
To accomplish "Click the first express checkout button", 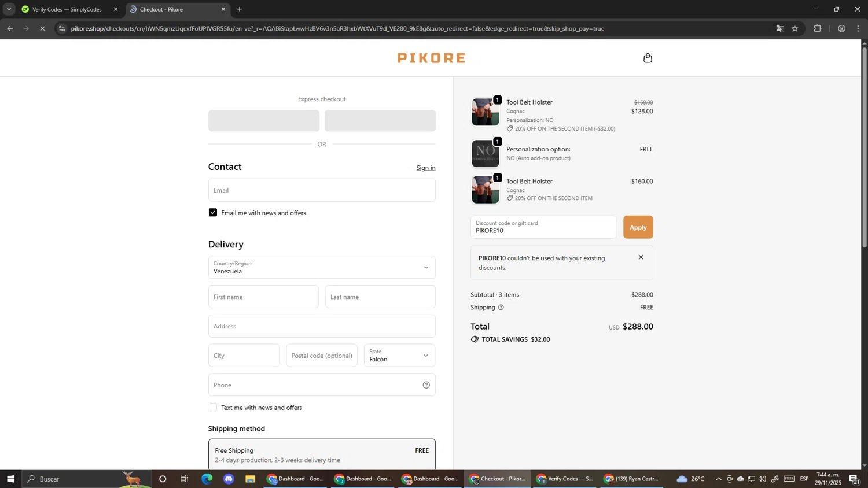I will point(264,121).
